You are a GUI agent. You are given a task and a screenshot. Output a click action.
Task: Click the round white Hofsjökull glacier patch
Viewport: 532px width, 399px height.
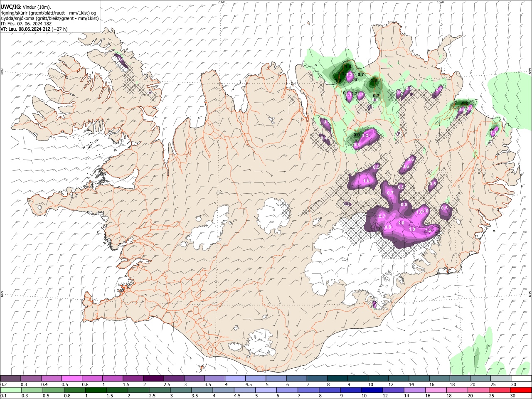pos(273,216)
